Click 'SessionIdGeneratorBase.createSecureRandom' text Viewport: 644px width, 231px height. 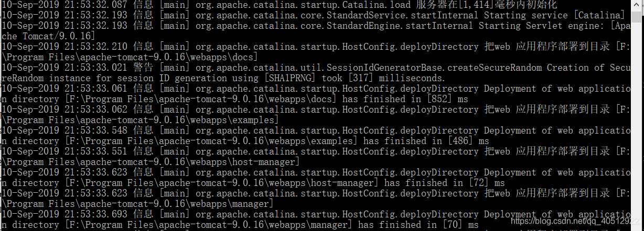[434, 68]
